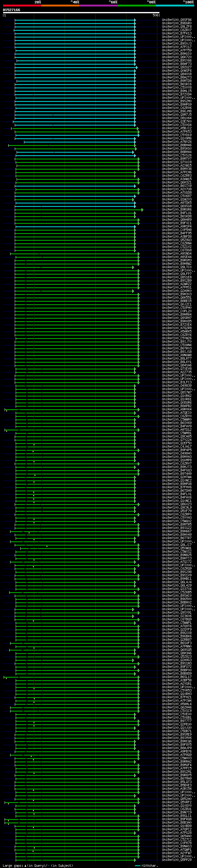Screen dimensions: 197x868
Task: Select the UniRef100_Q3E7X0 label
Action: coord(177,121)
